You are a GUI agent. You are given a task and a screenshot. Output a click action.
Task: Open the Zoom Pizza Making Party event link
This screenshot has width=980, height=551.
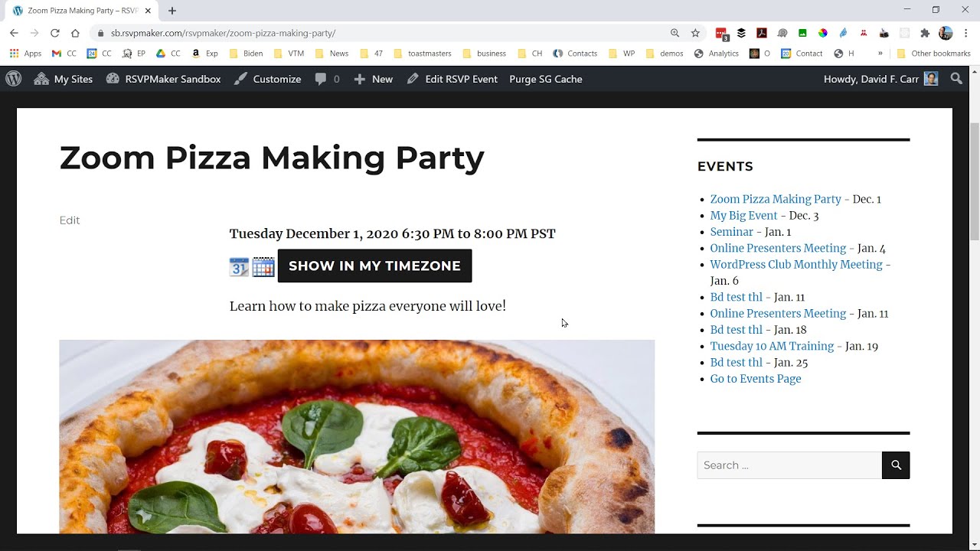[776, 199]
